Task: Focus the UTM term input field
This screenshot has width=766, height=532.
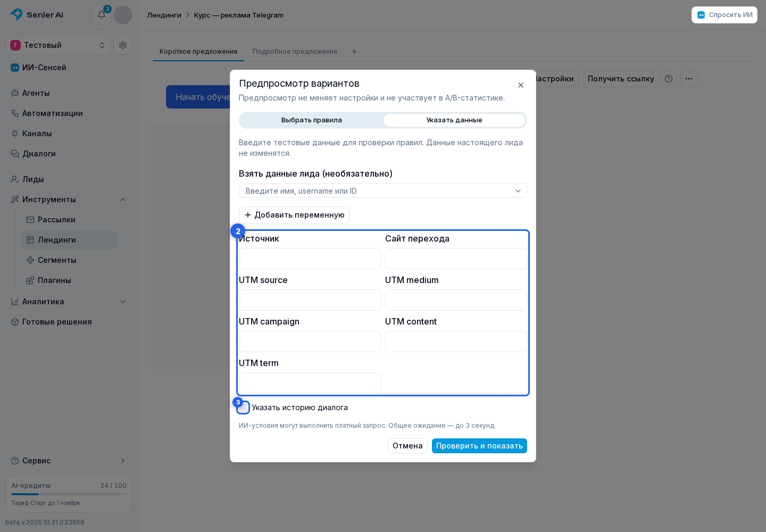Action: pyautogui.click(x=310, y=383)
